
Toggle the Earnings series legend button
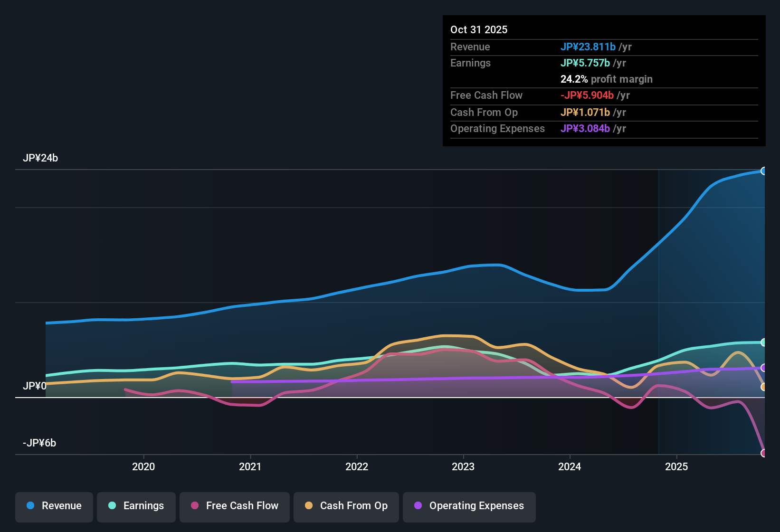(x=136, y=506)
